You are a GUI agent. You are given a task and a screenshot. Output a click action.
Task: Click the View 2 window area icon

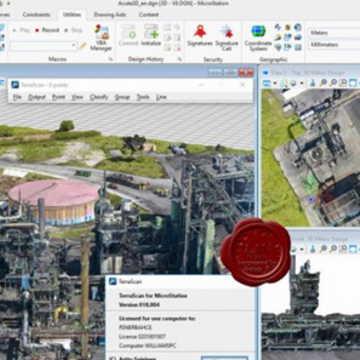point(343,83)
